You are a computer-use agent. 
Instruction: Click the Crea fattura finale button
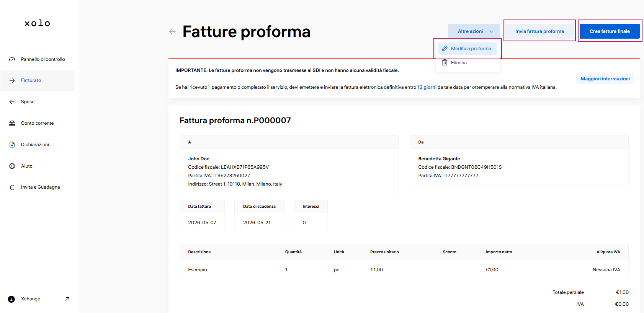(x=610, y=31)
